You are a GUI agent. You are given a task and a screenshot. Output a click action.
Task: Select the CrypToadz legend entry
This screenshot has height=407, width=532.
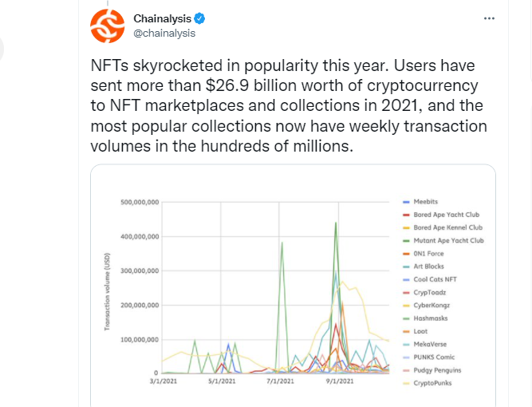click(424, 292)
